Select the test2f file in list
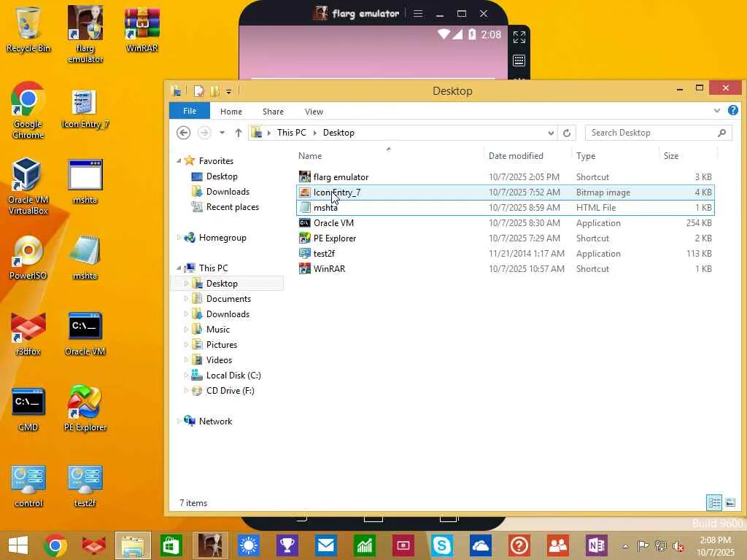The width and height of the screenshot is (747, 560). point(505,253)
